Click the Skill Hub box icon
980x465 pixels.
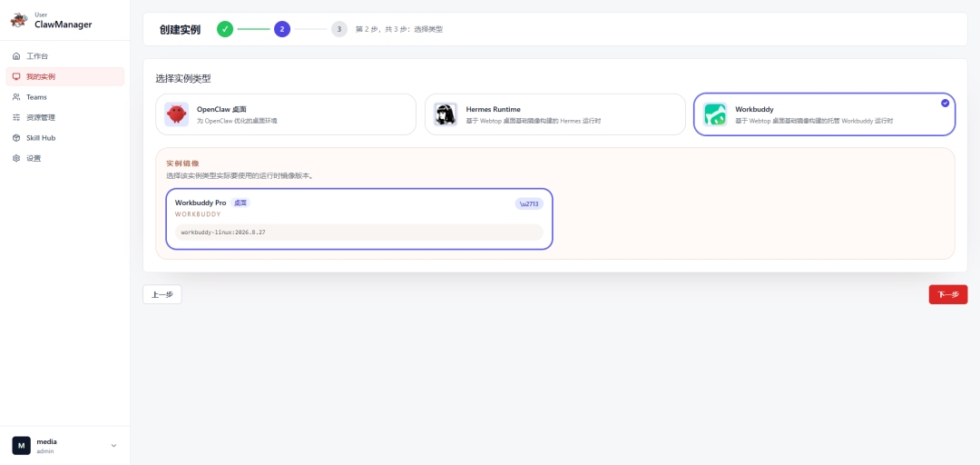[16, 138]
